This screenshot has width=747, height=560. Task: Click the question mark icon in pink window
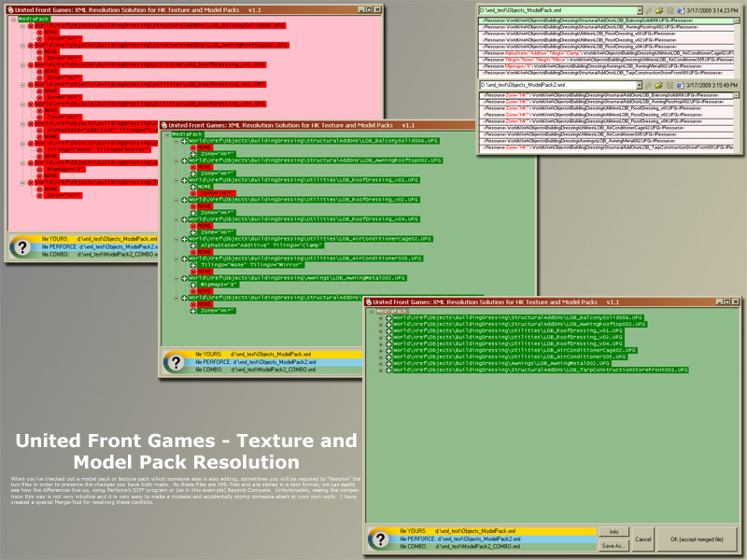[21, 246]
